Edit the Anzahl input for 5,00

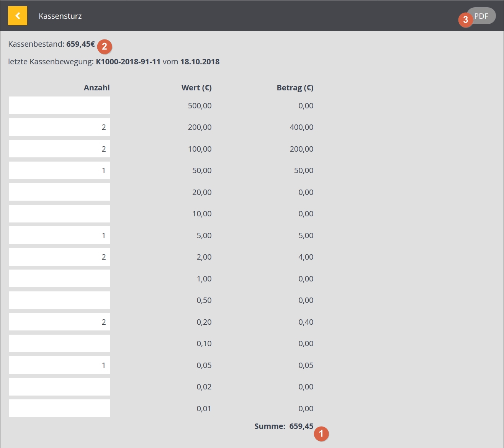pyautogui.click(x=59, y=235)
